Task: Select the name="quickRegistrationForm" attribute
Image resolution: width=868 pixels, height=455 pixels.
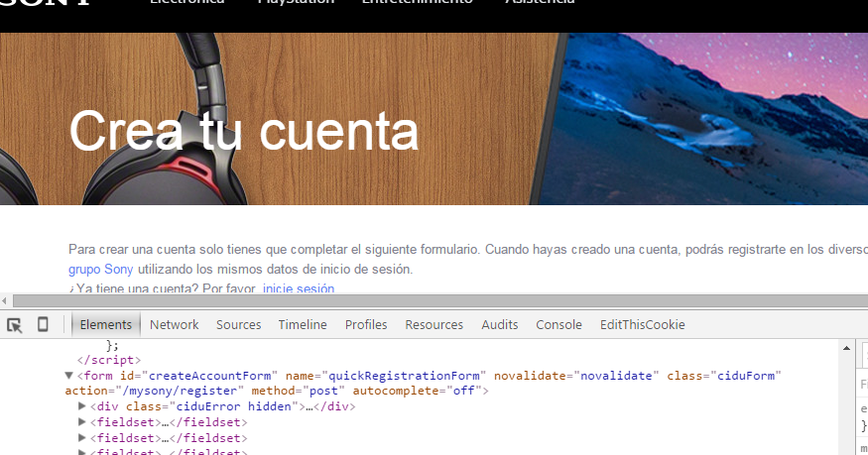Action: [386, 376]
